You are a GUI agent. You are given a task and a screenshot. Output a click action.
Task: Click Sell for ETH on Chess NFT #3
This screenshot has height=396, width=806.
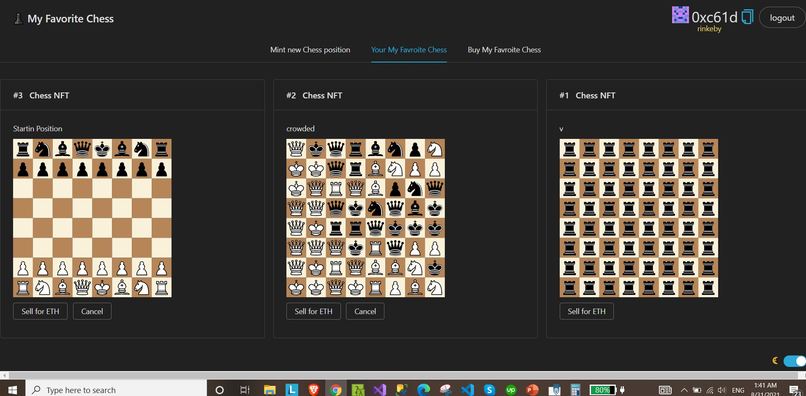40,311
